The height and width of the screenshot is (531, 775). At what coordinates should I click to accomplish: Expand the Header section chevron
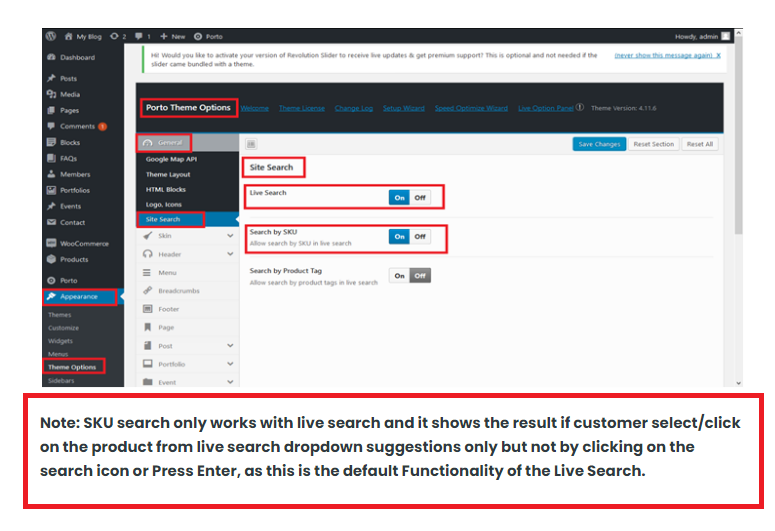[x=230, y=254]
